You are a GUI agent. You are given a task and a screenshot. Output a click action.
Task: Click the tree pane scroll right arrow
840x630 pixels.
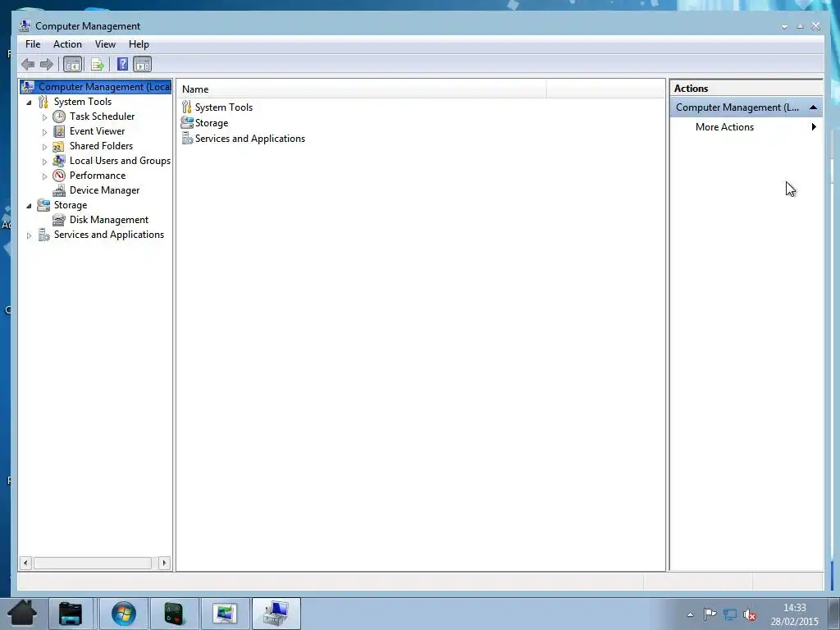point(164,563)
